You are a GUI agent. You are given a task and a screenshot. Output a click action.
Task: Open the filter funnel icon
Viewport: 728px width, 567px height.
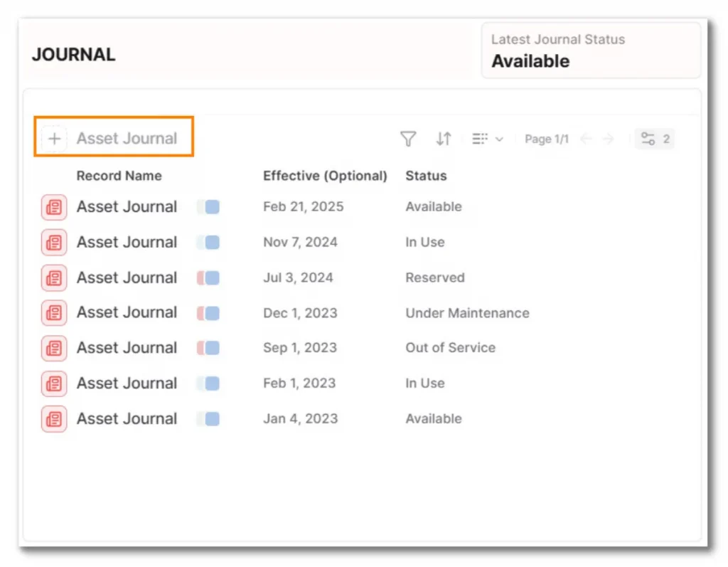click(407, 139)
